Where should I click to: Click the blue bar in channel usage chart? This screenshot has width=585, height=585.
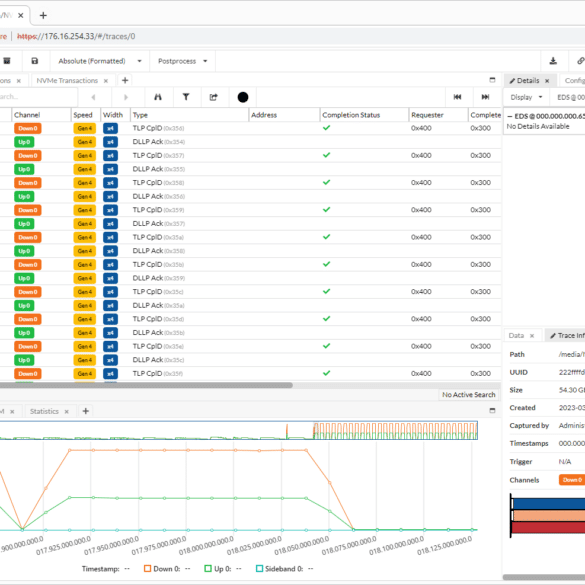[x=548, y=504]
